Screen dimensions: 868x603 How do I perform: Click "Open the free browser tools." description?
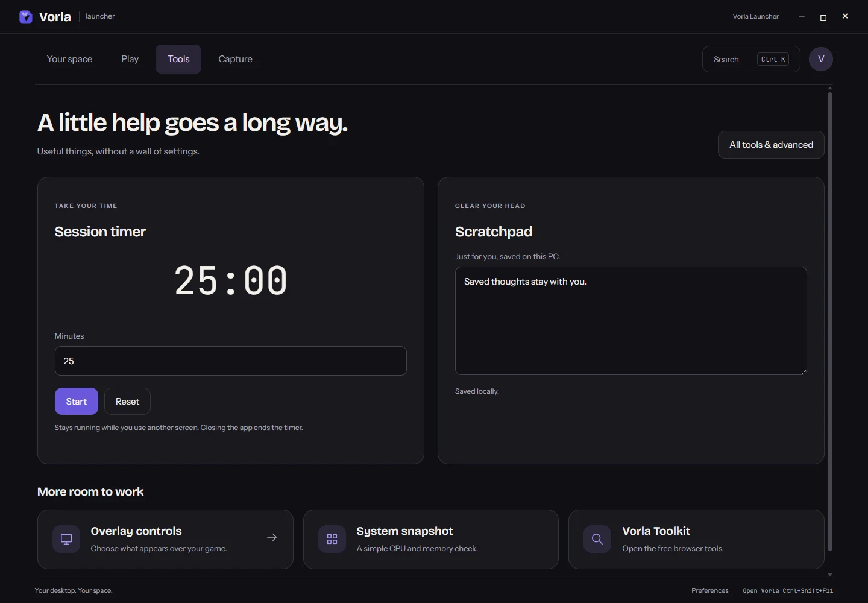(673, 548)
